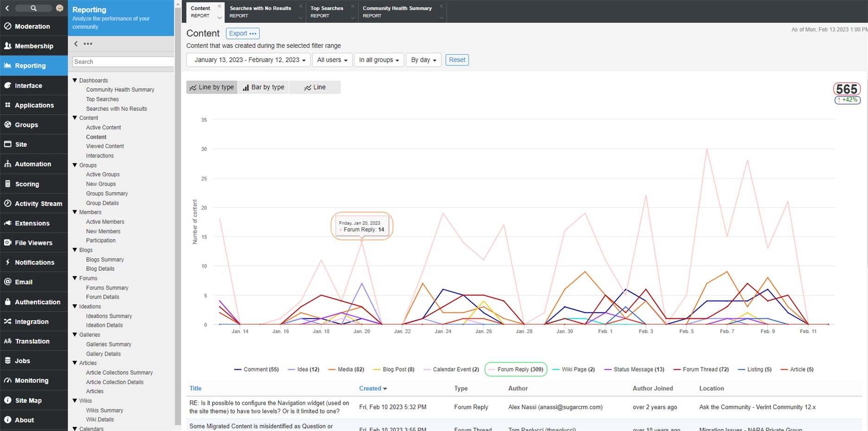The image size is (868, 431).
Task: Open Notifications admin section
Action: 33,262
